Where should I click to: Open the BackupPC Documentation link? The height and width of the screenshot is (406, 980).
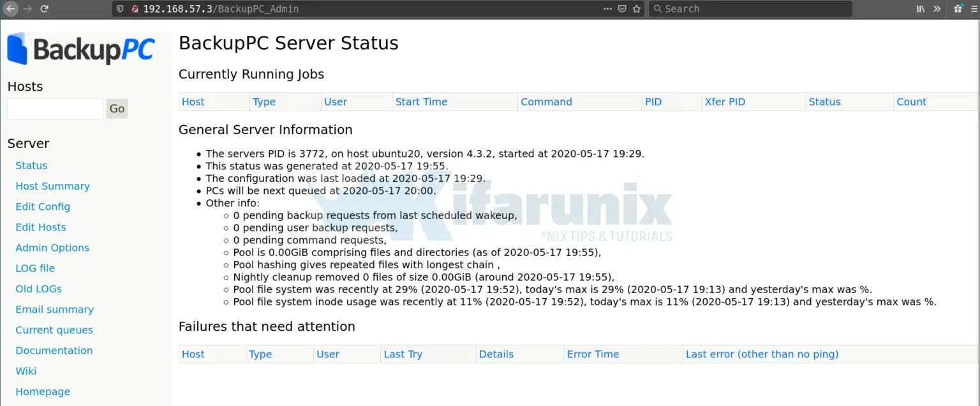54,350
